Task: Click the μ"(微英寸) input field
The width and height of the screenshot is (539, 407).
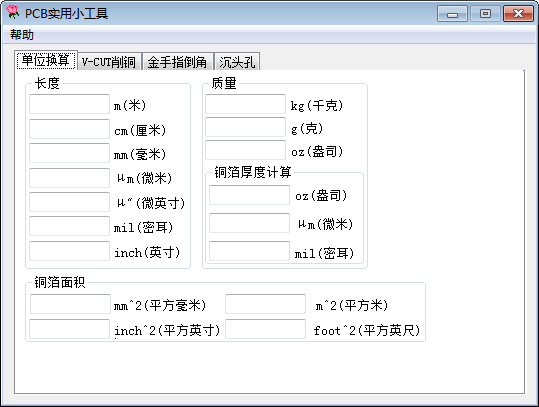Action: tap(69, 202)
